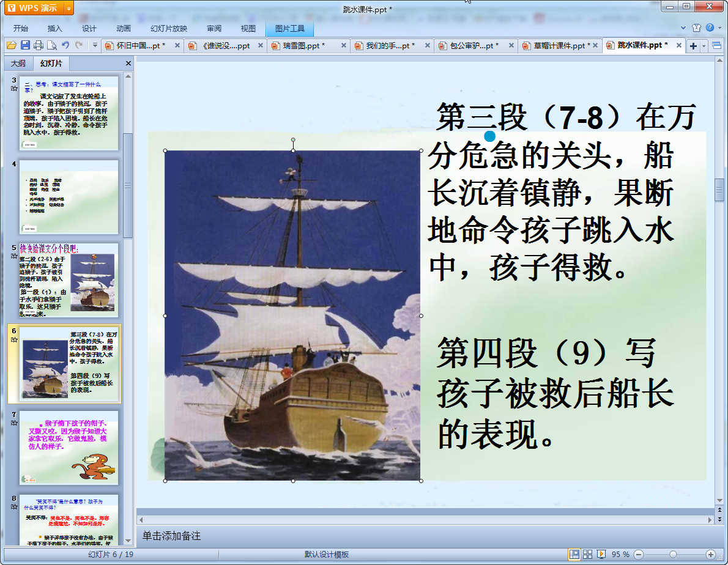This screenshot has height=565, width=728.
Task: Open WPS help with the question mark
Action: 710,28
